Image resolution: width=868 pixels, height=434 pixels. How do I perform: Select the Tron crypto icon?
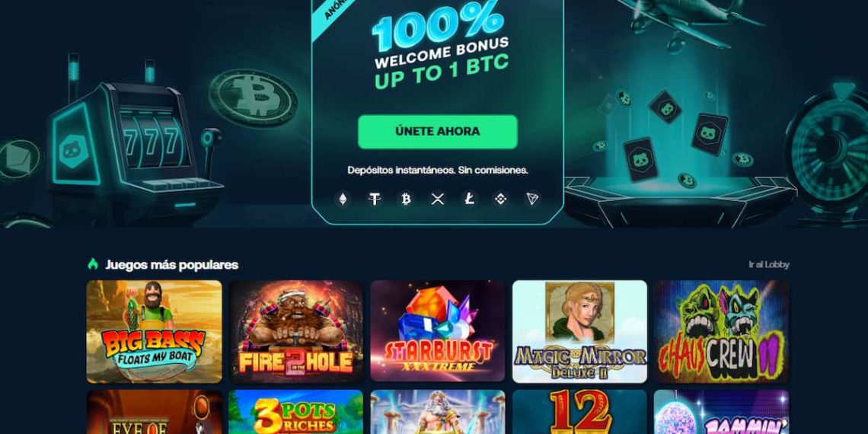pos(532,199)
